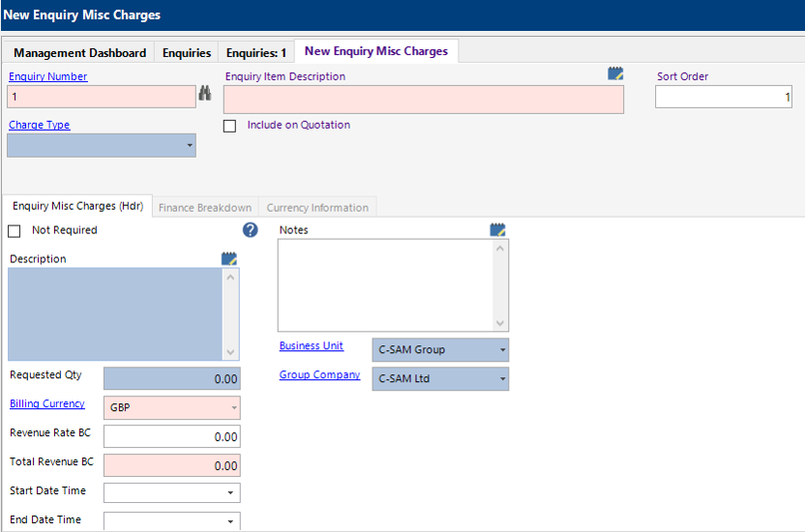Click the binoculars search icon beside Enquiry Number
This screenshot has height=532, width=805.
pos(205,95)
